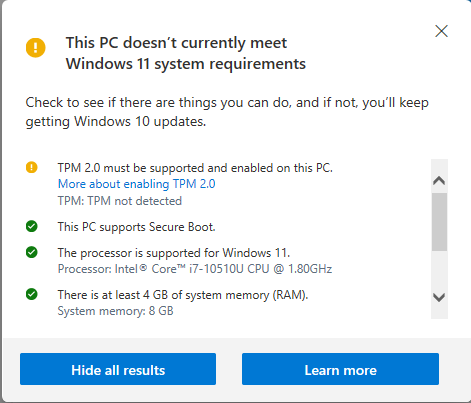
Task: Click the results list scrollbar thumb
Action: point(439,222)
